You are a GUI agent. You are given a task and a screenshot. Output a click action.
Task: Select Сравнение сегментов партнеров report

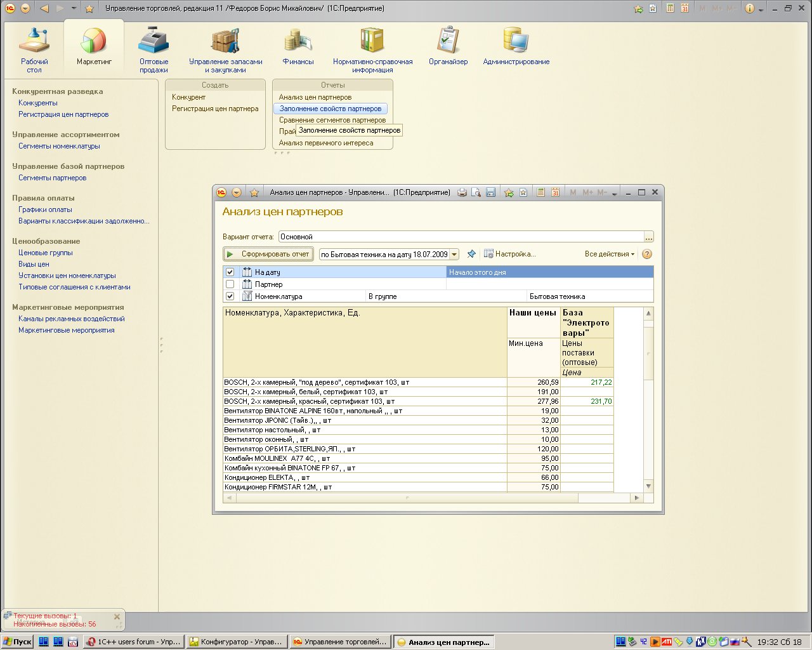click(332, 120)
